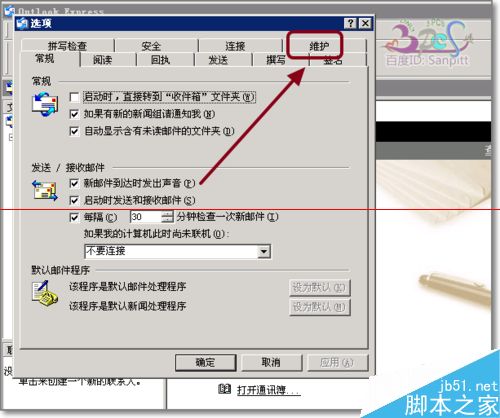Click the 取消 button
500x418 pixels.
271,363
